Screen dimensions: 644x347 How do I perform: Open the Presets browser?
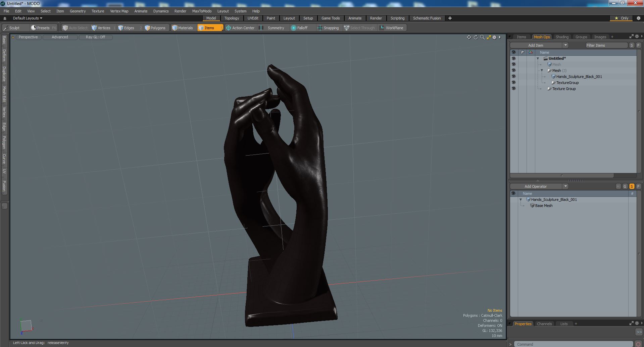click(x=43, y=28)
